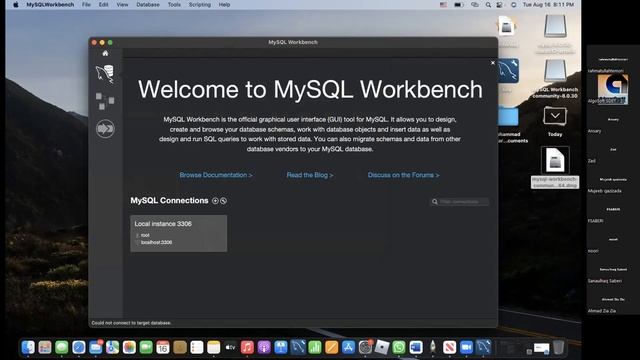Open the Help menu
Image resolution: width=640 pixels, height=360 pixels.
224,4
